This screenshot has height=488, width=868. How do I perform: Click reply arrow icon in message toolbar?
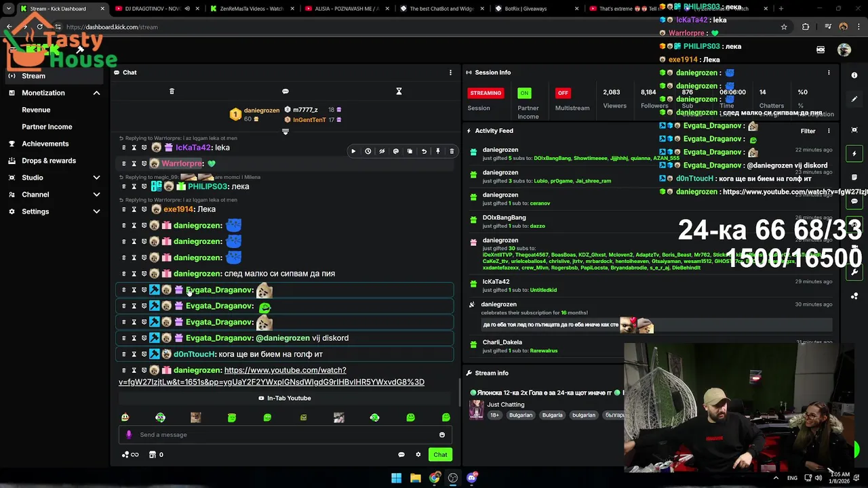[x=424, y=151]
